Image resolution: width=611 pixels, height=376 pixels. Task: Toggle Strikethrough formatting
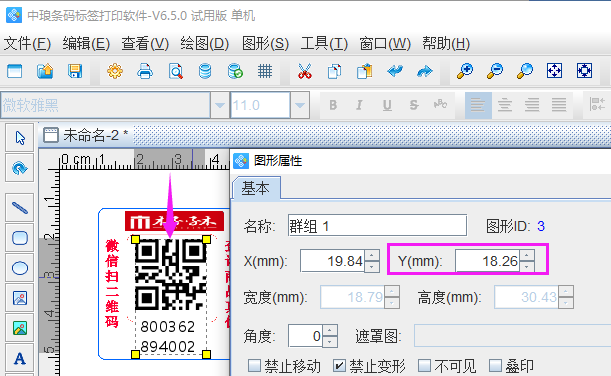tap(414, 105)
